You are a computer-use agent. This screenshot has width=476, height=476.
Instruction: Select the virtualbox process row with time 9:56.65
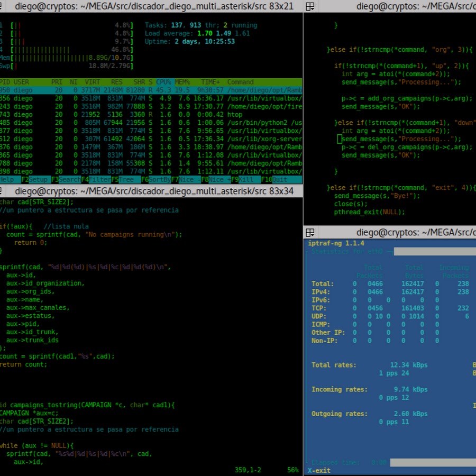151,131
